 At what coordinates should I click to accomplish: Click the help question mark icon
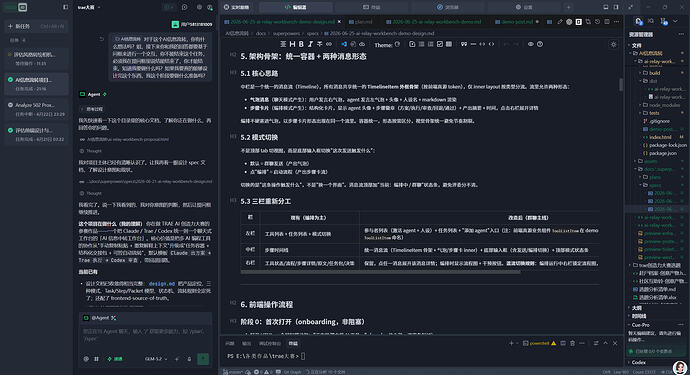[x=540, y=44]
